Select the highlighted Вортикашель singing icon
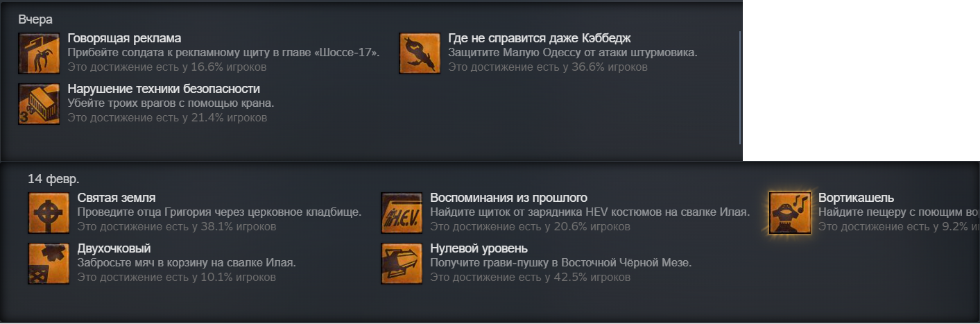 (x=790, y=213)
